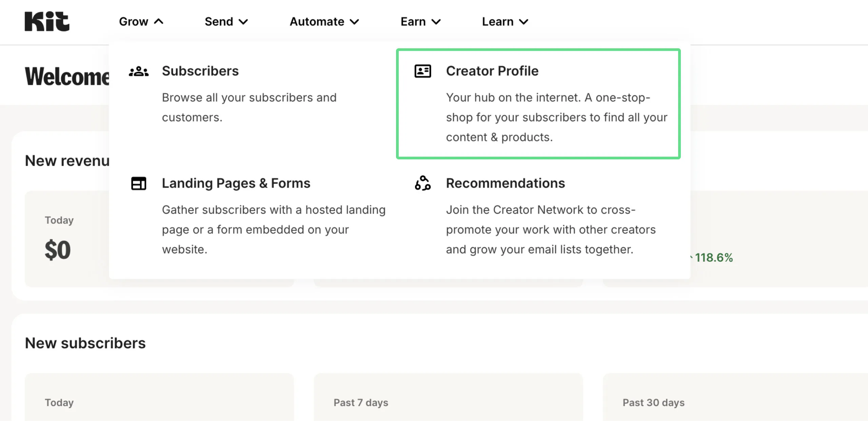Expand the Send dropdown chevron
This screenshot has width=868, height=421.
point(243,22)
